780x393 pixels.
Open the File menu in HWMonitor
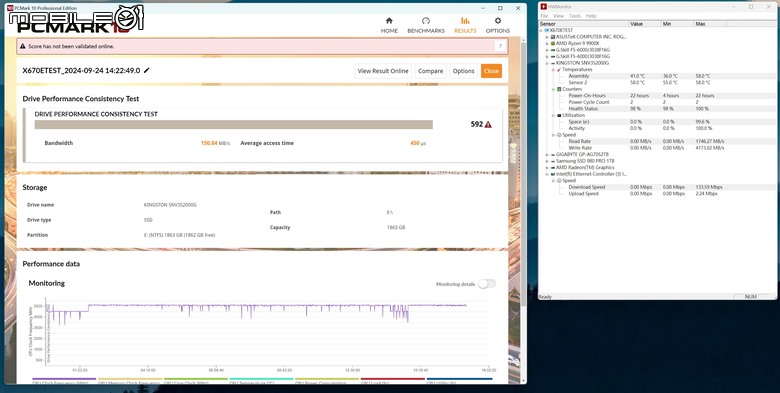click(x=545, y=16)
